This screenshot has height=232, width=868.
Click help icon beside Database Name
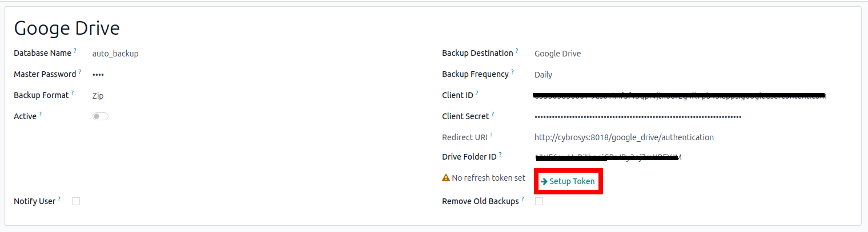(75, 51)
